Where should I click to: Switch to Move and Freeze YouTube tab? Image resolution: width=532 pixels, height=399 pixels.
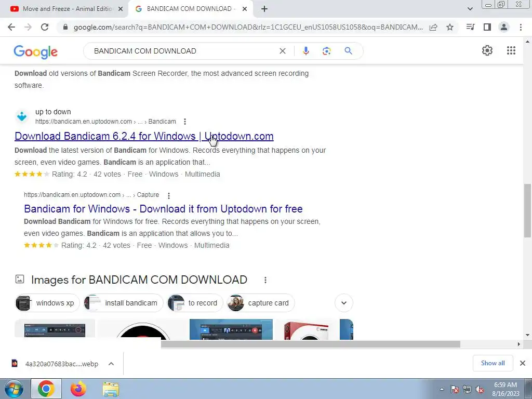63,9
